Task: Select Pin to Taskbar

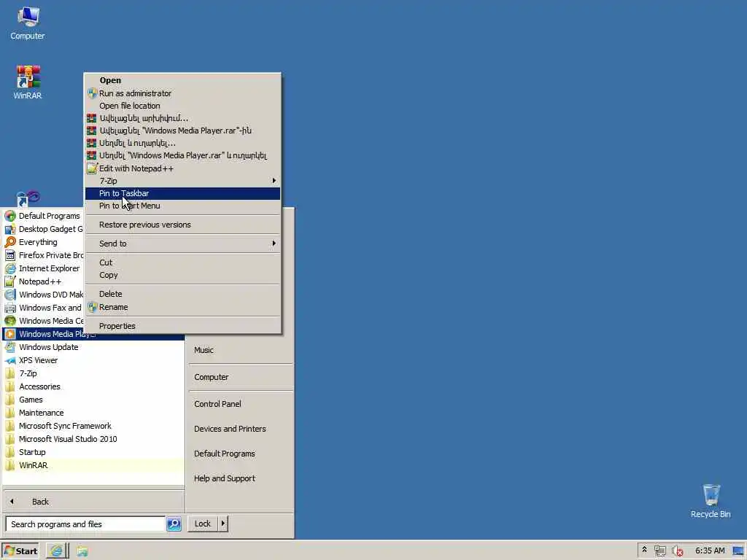Action: tap(182, 193)
